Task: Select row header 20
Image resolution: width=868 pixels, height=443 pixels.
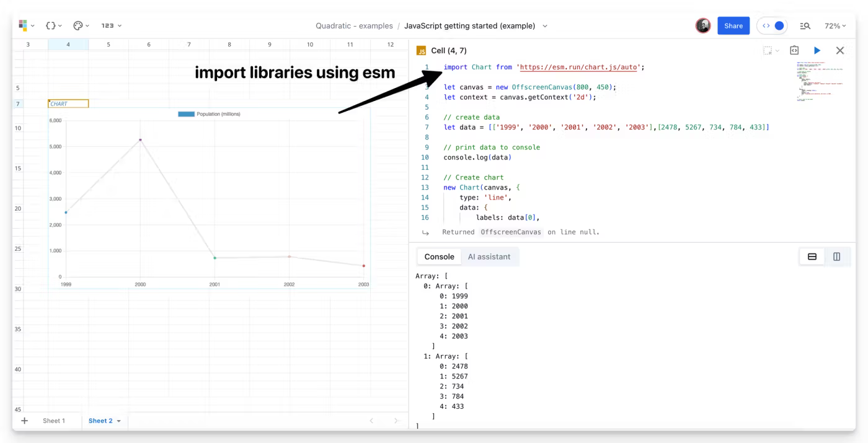Action: [18, 209]
